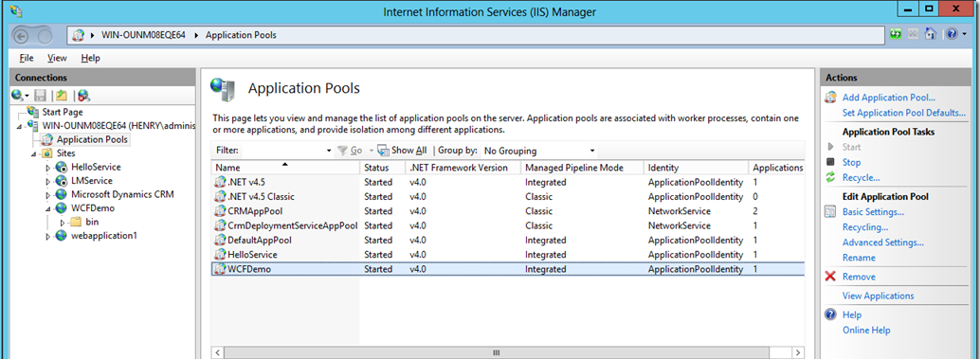This screenshot has width=980, height=359.
Task: Click Add Application Pool link
Action: tap(889, 98)
